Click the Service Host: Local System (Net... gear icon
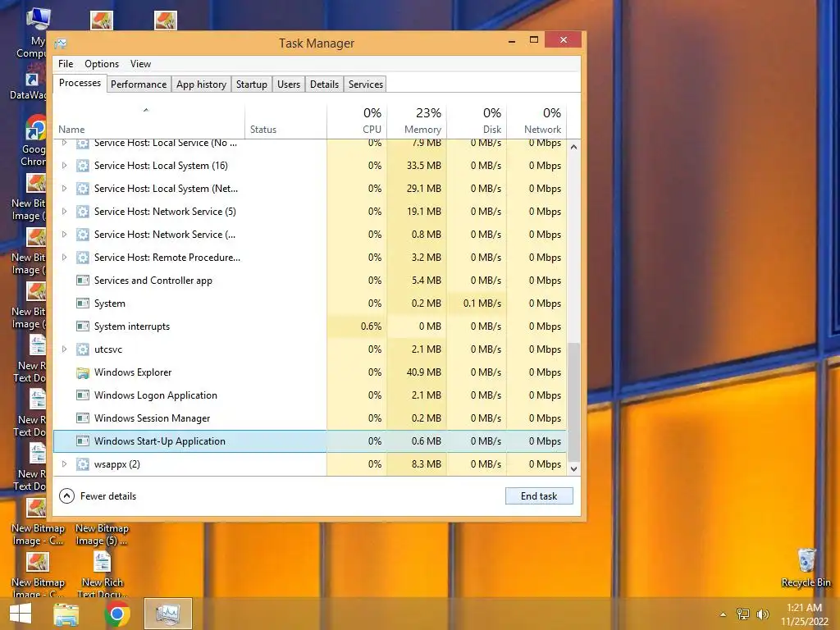 point(83,189)
